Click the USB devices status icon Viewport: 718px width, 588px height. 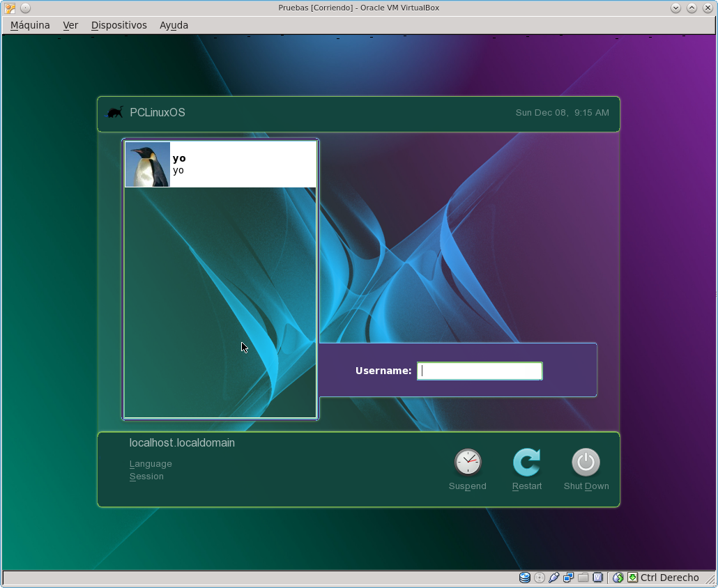pyautogui.click(x=554, y=578)
